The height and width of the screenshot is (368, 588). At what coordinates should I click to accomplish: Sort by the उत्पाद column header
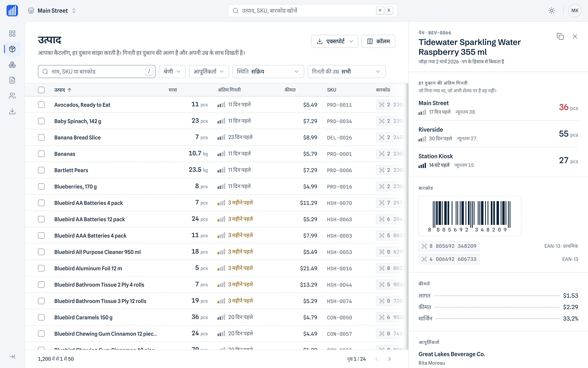pos(63,90)
